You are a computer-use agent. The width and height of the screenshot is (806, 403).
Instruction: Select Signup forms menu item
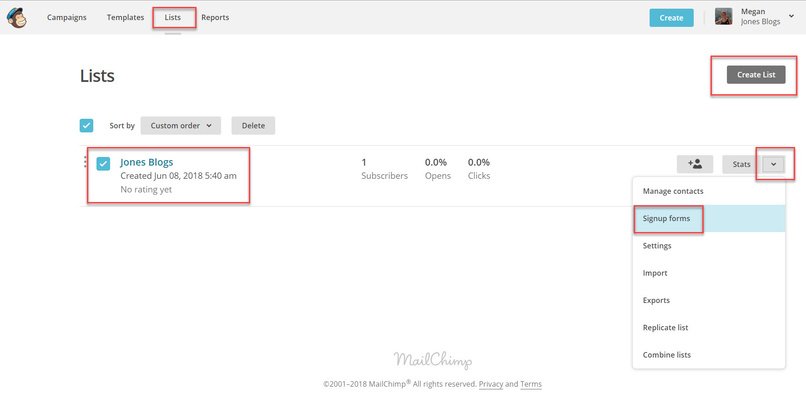click(709, 218)
